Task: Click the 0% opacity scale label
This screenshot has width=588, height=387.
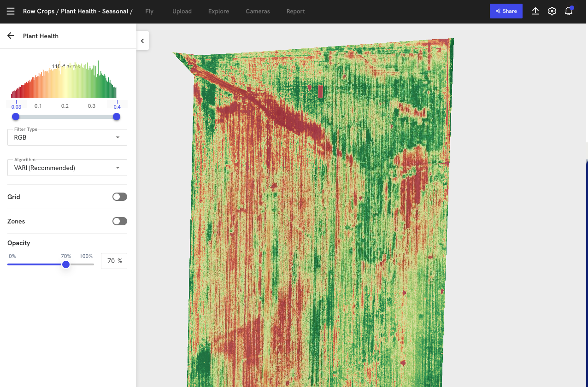Action: tap(12, 256)
